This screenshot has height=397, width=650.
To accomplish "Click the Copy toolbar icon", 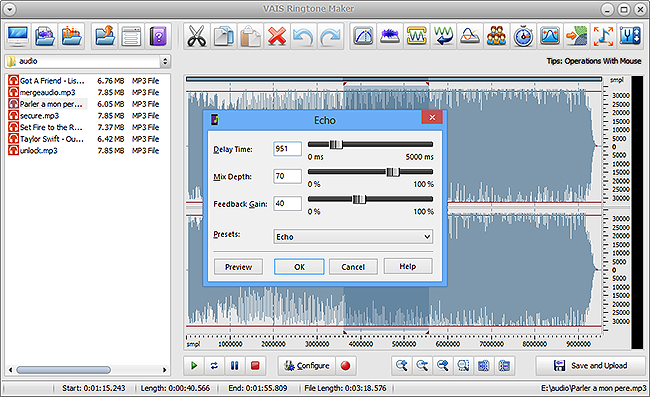I will (223, 36).
